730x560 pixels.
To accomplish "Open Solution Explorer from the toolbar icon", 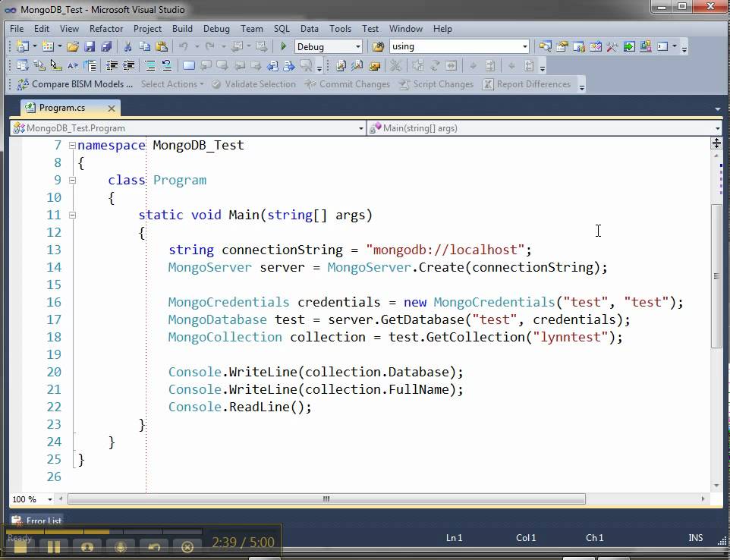I will [545, 46].
